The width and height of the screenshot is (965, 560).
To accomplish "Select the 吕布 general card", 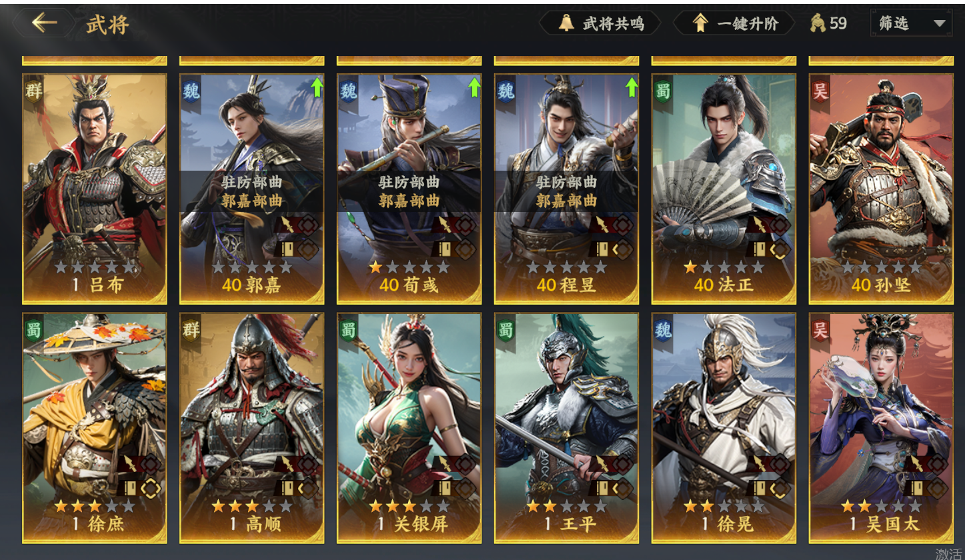I will click(x=95, y=189).
